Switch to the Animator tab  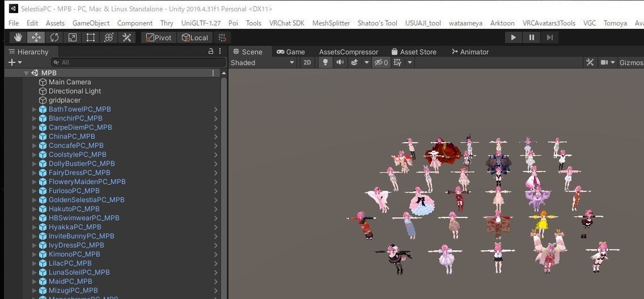coord(470,52)
